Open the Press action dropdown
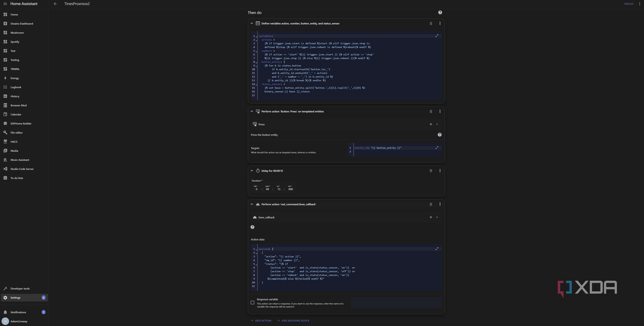The image size is (644, 326). tap(437, 124)
